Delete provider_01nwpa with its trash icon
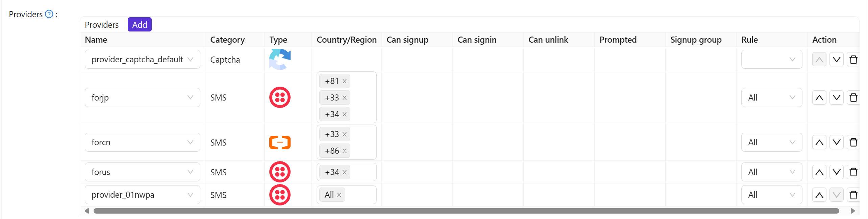 click(x=854, y=195)
